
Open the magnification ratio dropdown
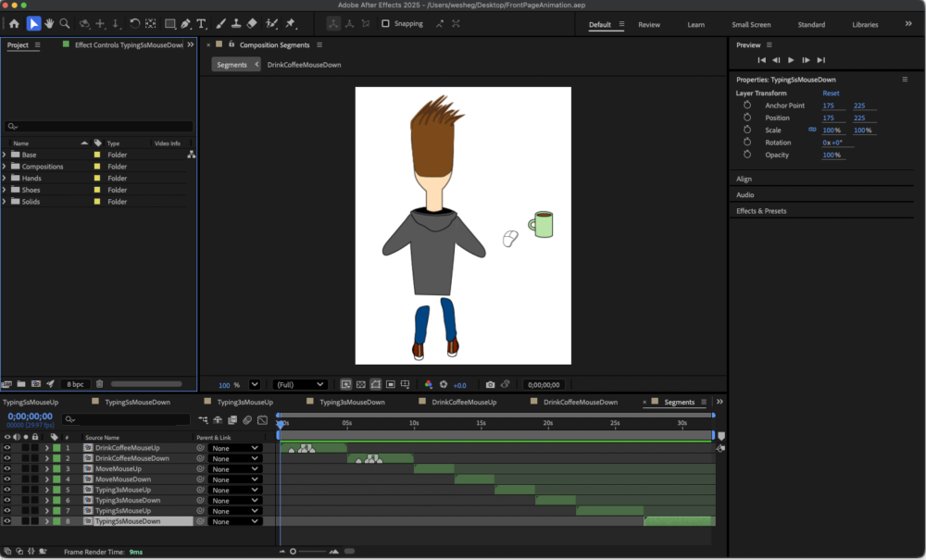coord(255,385)
